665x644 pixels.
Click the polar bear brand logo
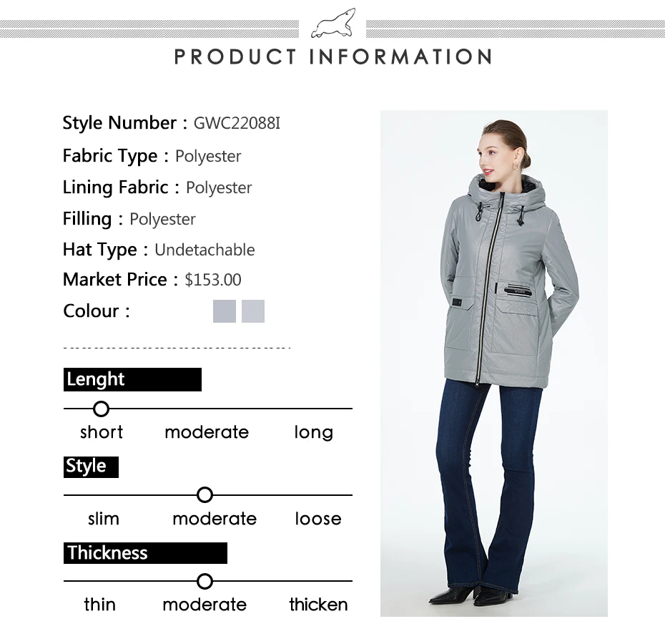pyautogui.click(x=333, y=23)
